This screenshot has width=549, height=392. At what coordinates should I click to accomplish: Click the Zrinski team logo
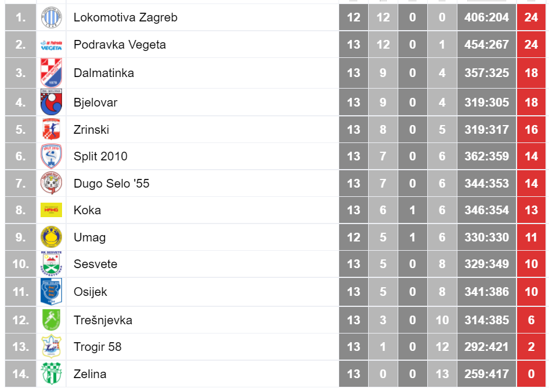point(51,129)
